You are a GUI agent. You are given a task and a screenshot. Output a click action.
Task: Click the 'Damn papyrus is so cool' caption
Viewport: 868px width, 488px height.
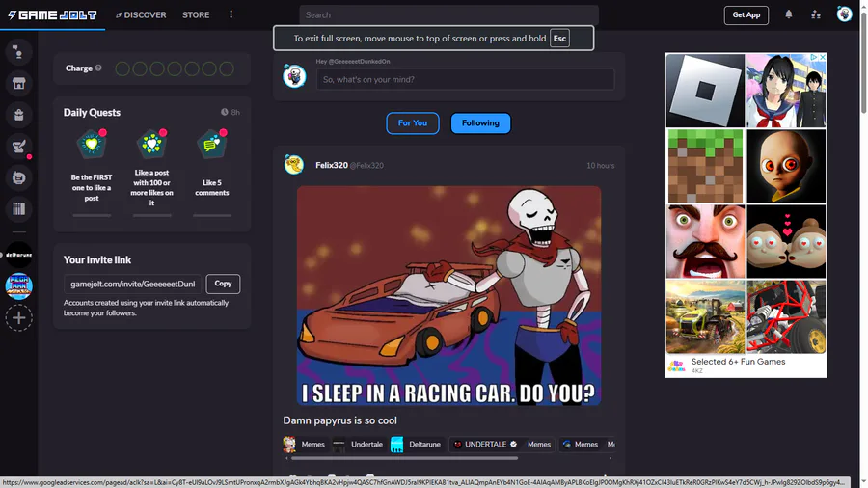pos(339,420)
